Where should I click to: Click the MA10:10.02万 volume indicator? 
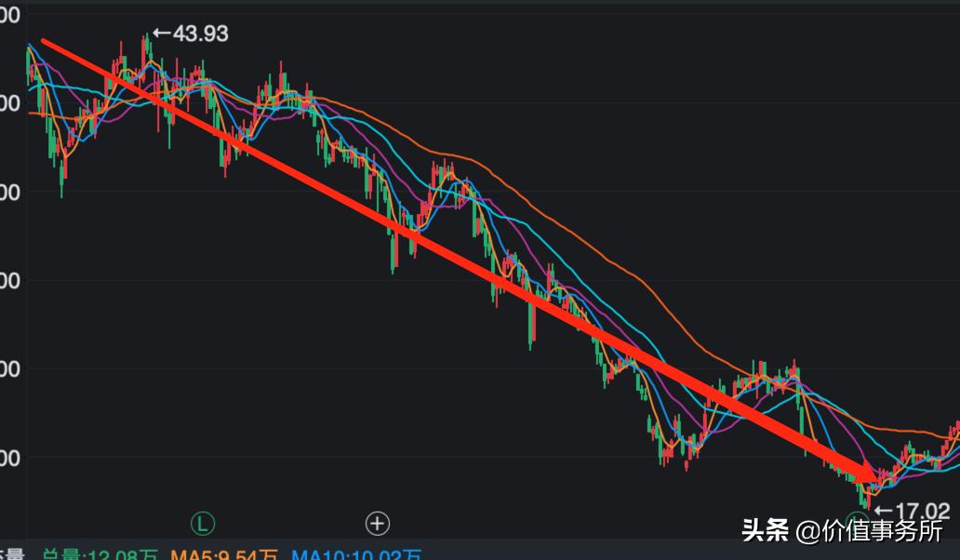point(356,554)
